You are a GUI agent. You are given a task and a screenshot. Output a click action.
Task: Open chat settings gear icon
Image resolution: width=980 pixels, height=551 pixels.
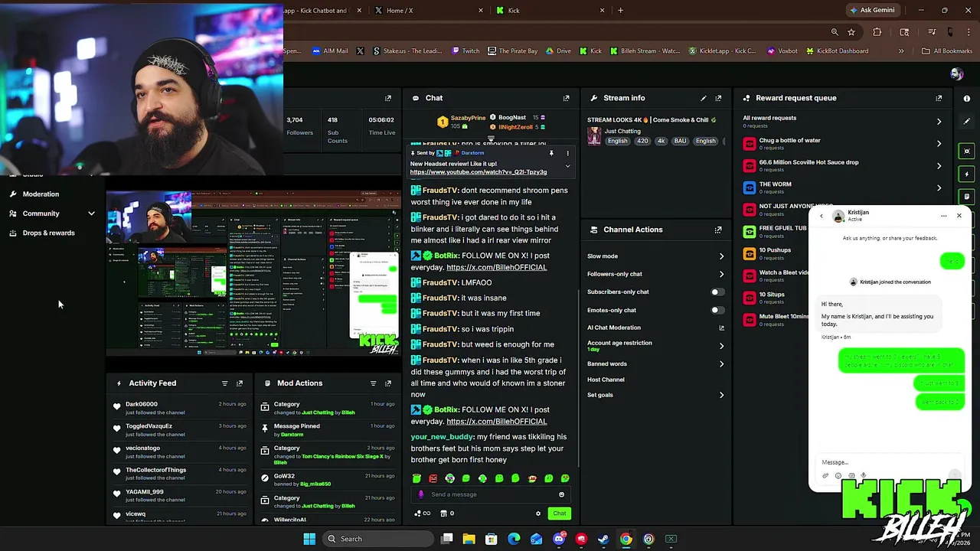click(x=538, y=514)
